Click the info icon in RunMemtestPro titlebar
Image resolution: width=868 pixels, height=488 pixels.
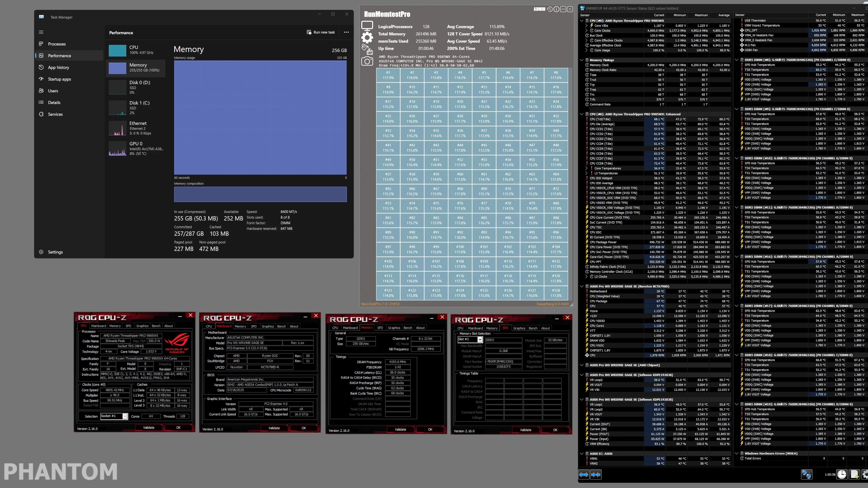tap(557, 9)
